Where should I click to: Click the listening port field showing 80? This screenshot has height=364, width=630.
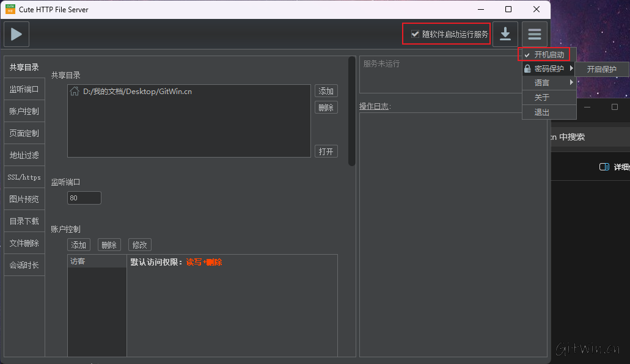(x=84, y=198)
